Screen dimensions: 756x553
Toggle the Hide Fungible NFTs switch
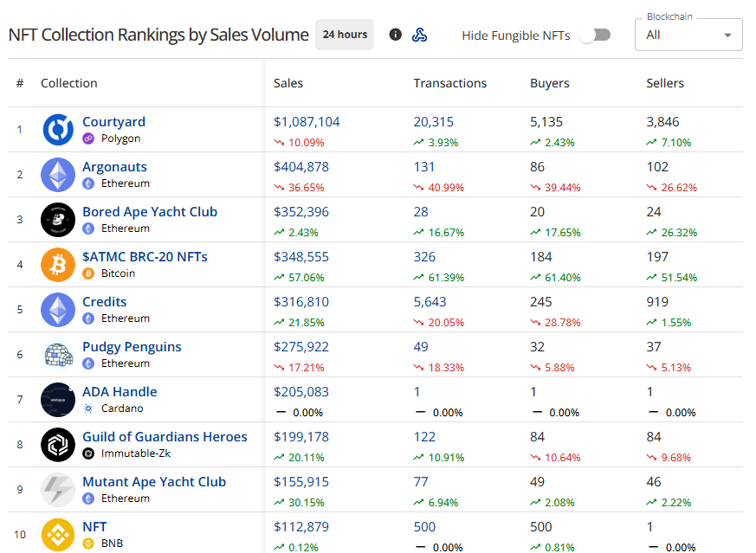point(595,35)
